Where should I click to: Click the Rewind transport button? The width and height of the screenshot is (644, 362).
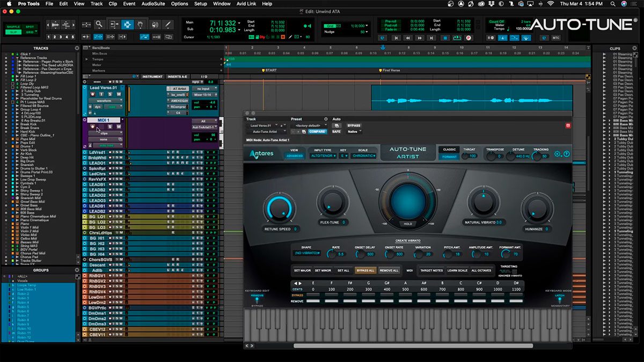(408, 38)
